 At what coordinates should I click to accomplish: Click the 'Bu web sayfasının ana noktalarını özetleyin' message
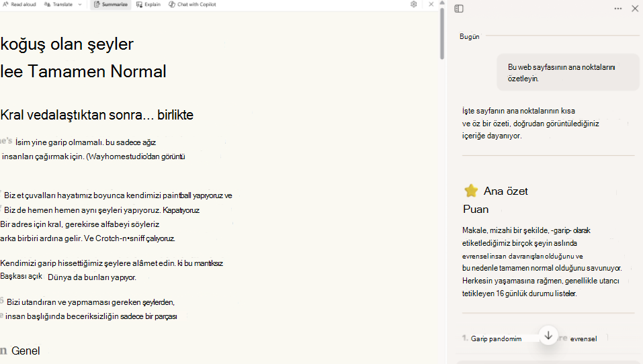tap(568, 73)
